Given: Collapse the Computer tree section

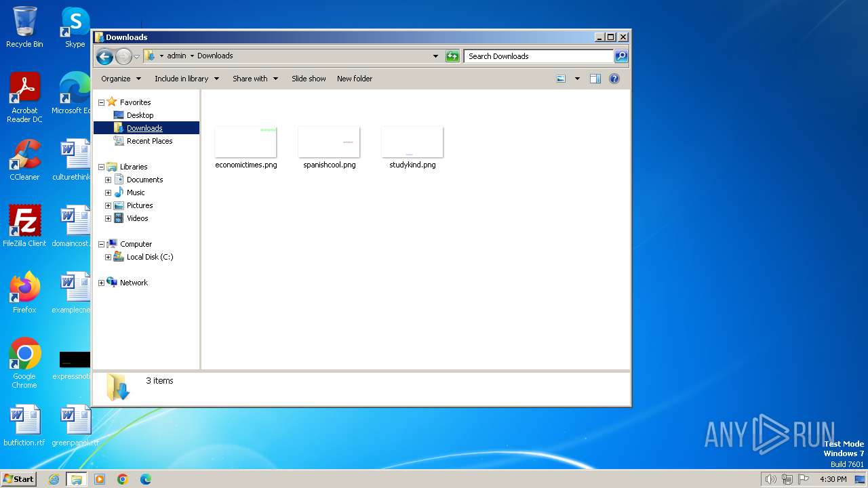Looking at the screenshot, I should [101, 244].
